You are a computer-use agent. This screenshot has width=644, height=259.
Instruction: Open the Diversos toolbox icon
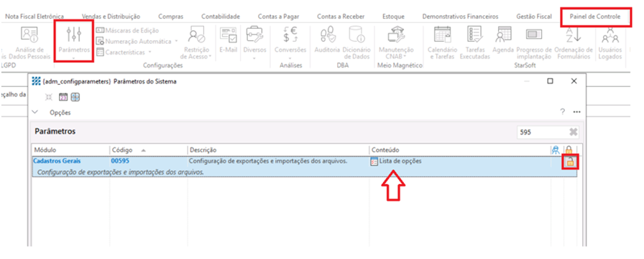pos(254,35)
